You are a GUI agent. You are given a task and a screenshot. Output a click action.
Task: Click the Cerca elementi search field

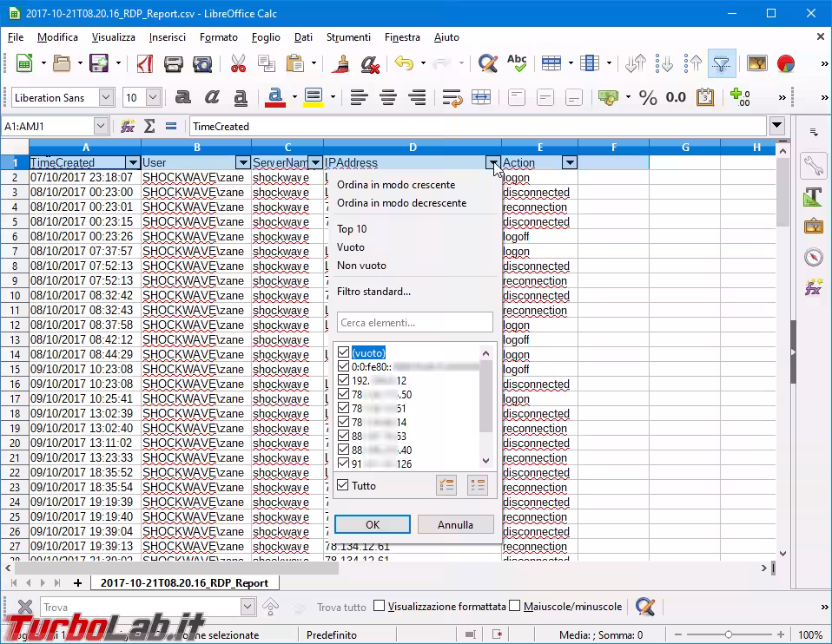[414, 322]
